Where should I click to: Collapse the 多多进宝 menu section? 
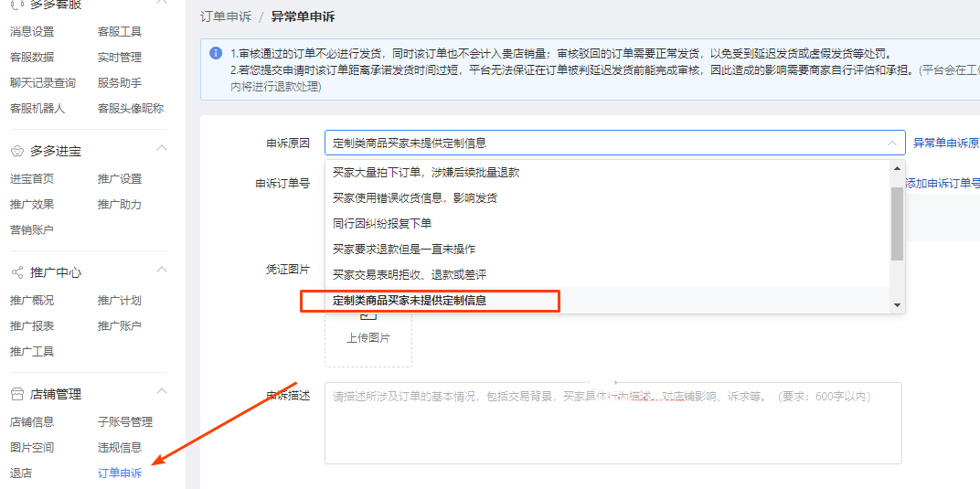(x=161, y=148)
